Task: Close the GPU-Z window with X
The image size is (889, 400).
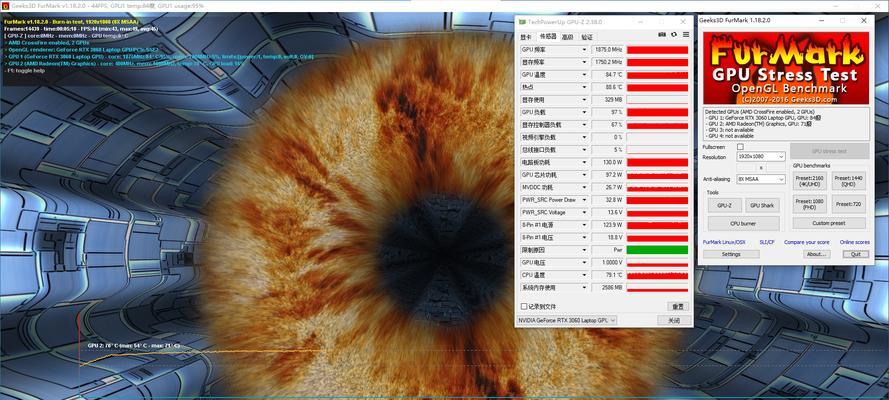Action: point(685,22)
